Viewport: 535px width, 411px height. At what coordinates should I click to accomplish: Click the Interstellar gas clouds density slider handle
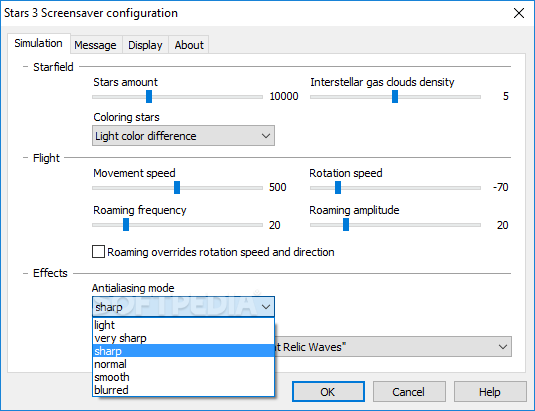click(x=395, y=97)
